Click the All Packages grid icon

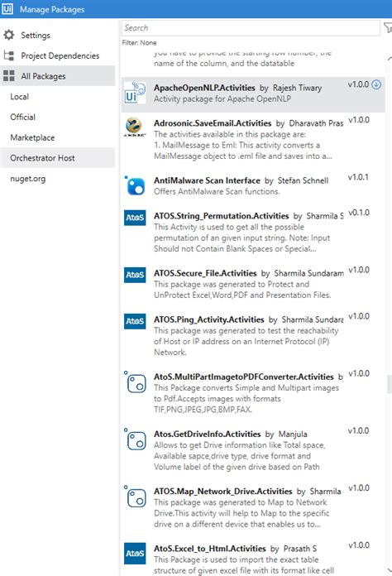[9, 75]
